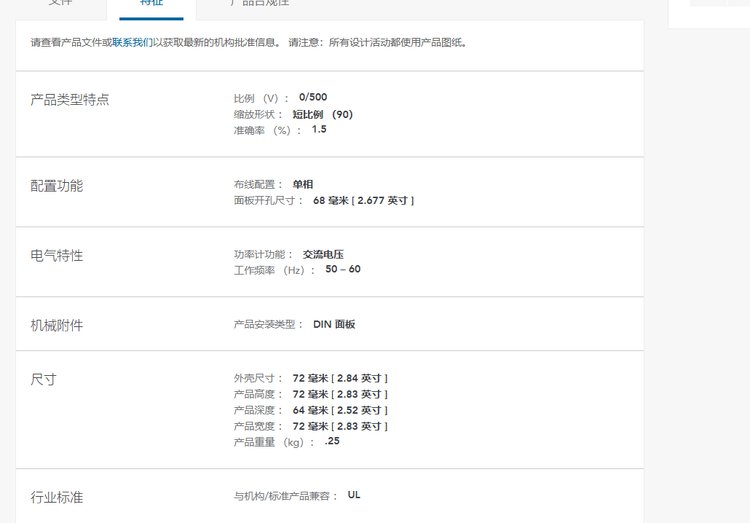Switch to the 文件 tab
The image size is (750, 523).
pyautogui.click(x=60, y=4)
